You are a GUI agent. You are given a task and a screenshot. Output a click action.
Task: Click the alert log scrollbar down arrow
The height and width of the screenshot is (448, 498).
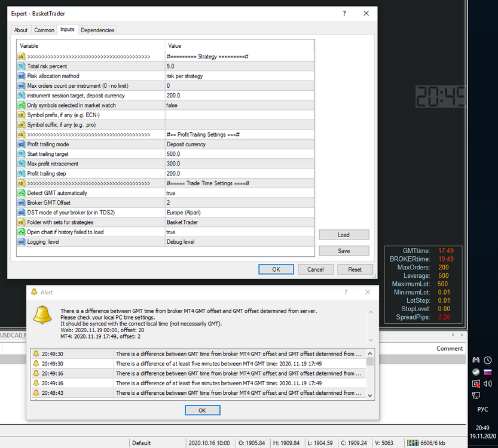[x=369, y=395]
